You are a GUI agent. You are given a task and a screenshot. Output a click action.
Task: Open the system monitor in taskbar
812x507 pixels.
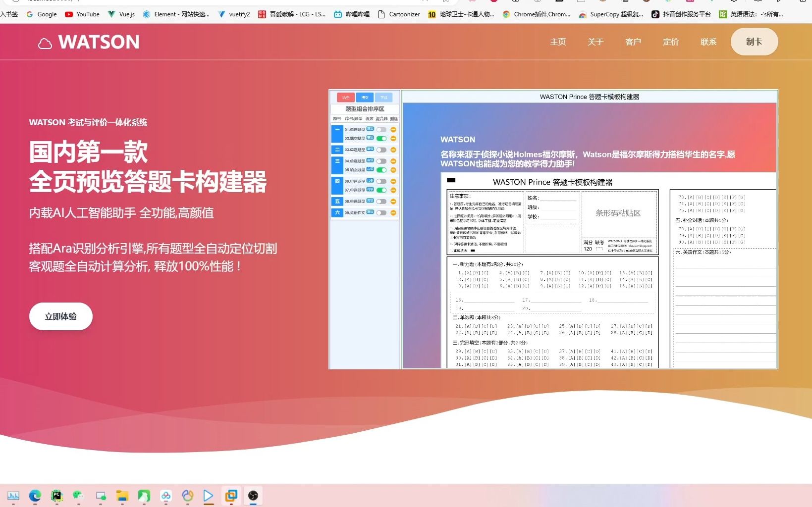pyautogui.click(x=13, y=496)
